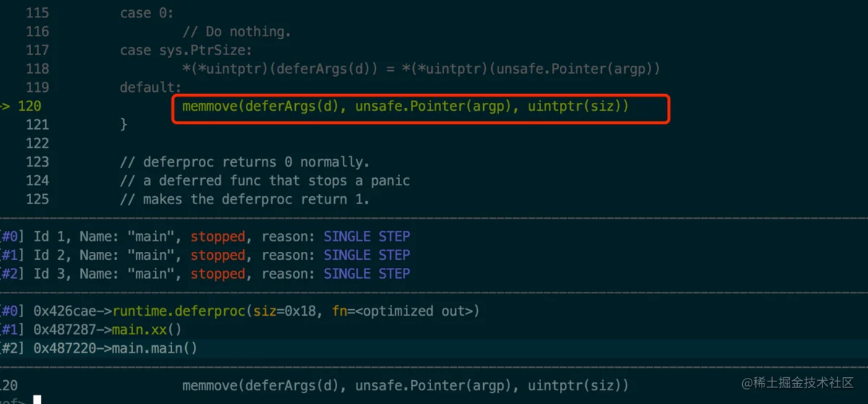
Task: Click the 'stopped' status on thread #2
Action: click(x=218, y=274)
